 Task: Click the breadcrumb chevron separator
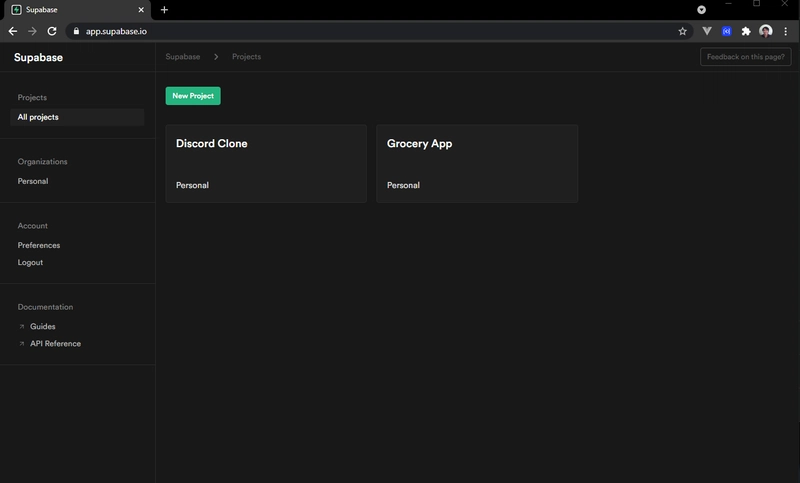click(216, 57)
